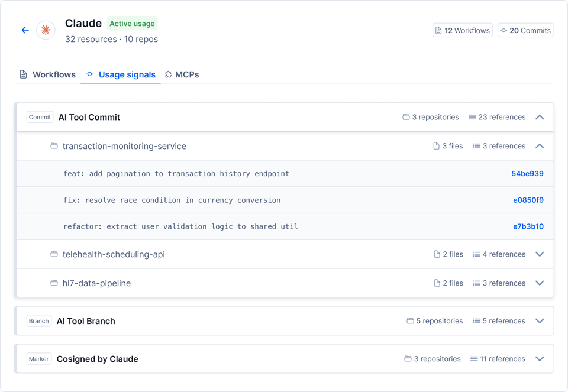
Task: Expand the hl7-data-pipeline repository
Action: (x=540, y=283)
